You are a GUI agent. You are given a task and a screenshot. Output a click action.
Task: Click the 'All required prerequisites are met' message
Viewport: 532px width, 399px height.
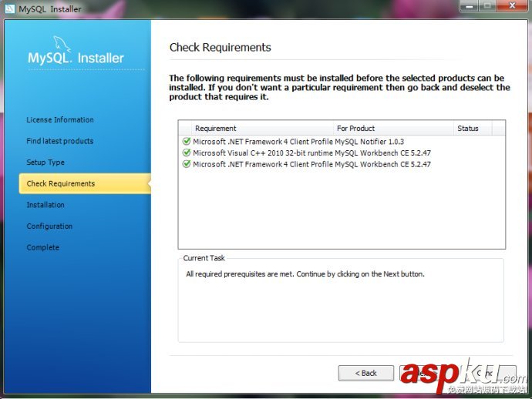tap(305, 274)
